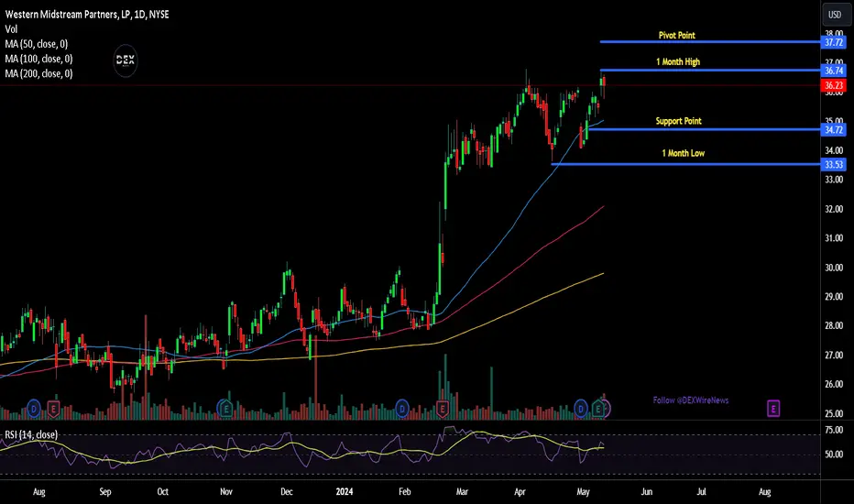Select the blue 1 Month Low horizontal line
The height and width of the screenshot is (504, 854).
pyautogui.click(x=685, y=164)
